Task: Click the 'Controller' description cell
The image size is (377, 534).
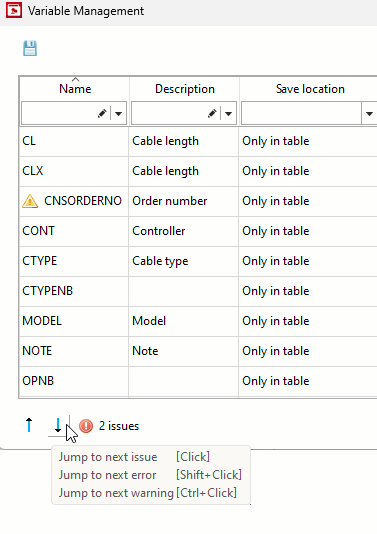Action: 184,231
